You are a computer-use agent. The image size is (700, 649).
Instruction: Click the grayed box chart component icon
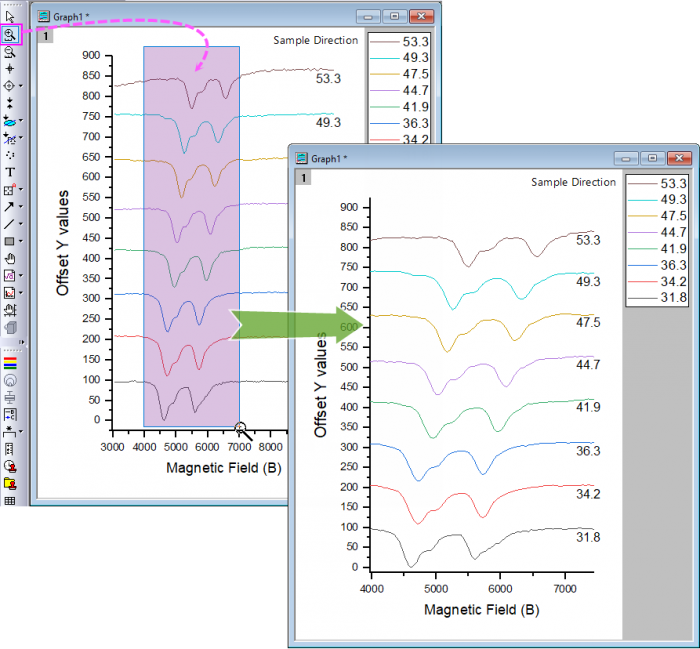tap(10, 397)
